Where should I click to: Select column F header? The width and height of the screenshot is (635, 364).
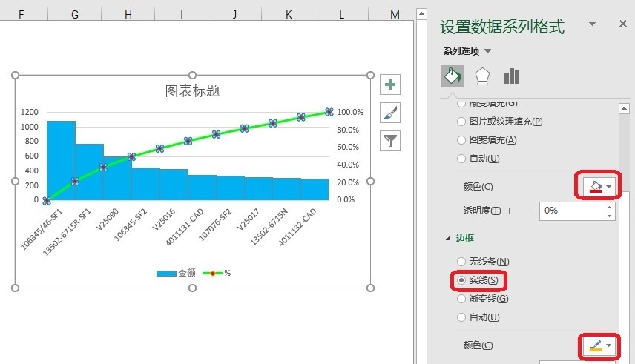coord(21,15)
